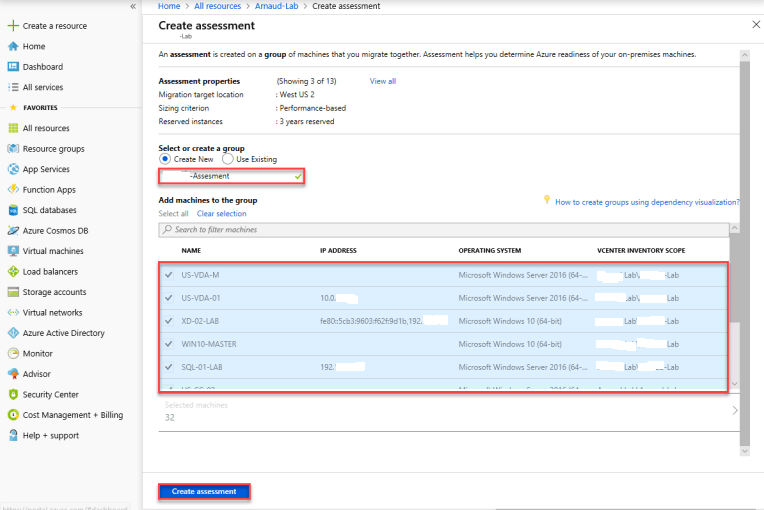
Task: Uncheck the XD-02-LAB machine checkbox
Action: [169, 321]
